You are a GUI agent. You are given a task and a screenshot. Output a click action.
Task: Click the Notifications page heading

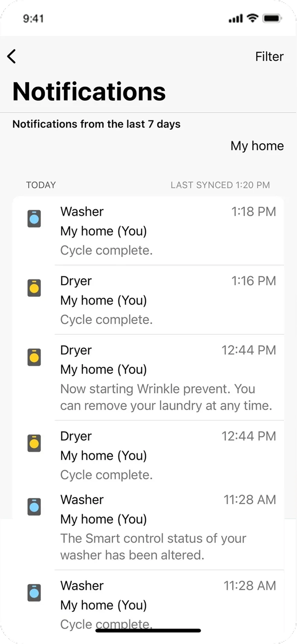point(89,91)
